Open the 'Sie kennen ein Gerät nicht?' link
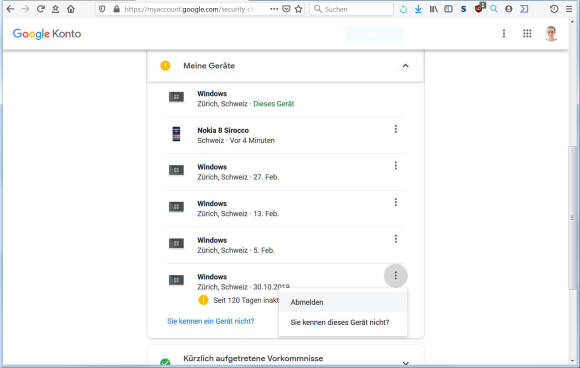 click(211, 321)
